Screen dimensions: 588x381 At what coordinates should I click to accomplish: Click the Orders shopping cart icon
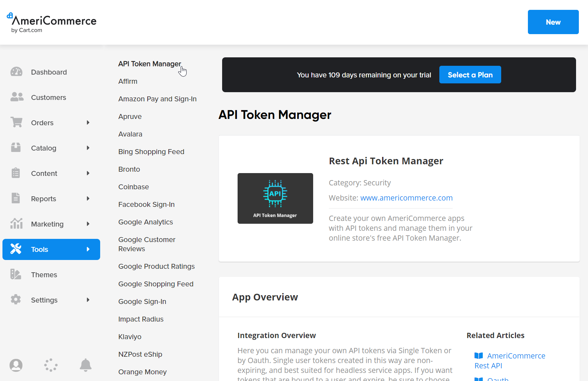pos(16,122)
